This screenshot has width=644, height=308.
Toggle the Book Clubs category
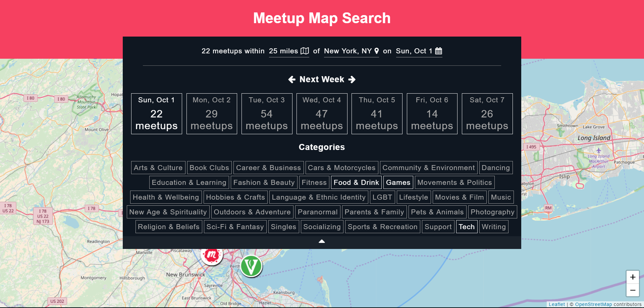(209, 168)
